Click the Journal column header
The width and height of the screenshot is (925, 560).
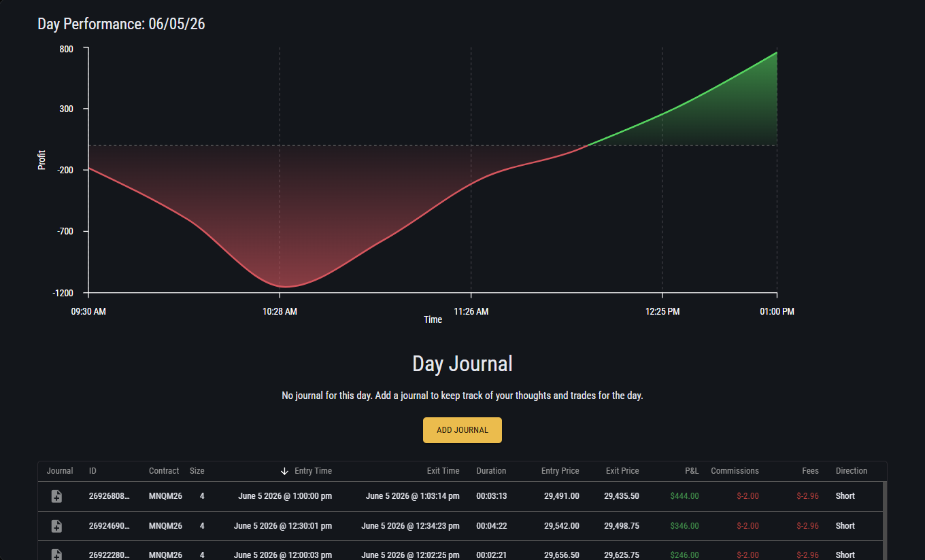(x=60, y=471)
